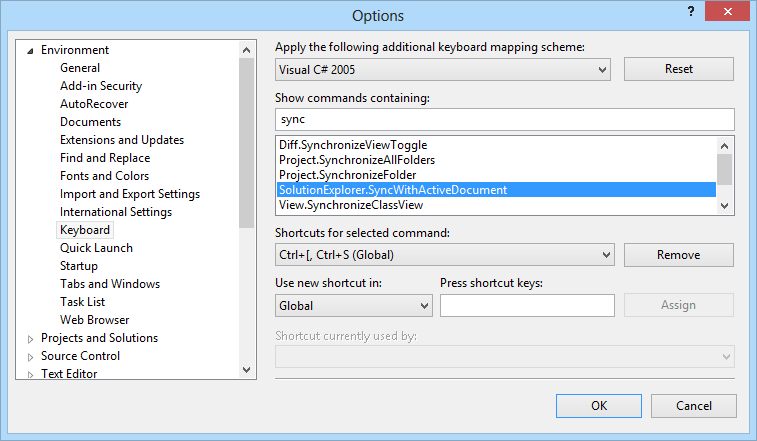
Task: Click the tree scrollbar down arrow
Action: coord(248,370)
